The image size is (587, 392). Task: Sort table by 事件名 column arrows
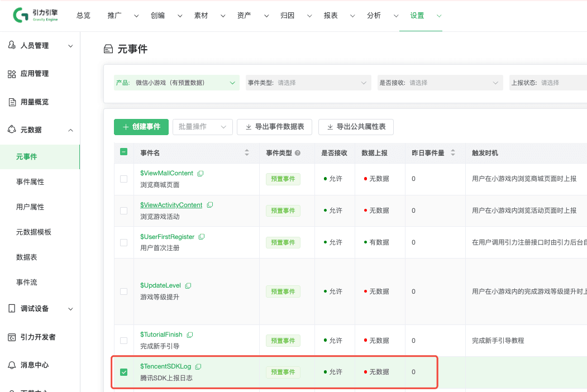[247, 152]
